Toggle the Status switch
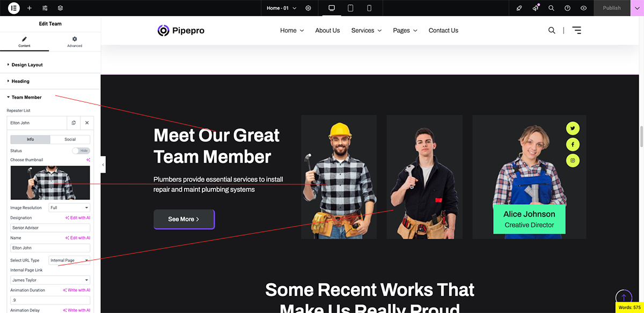The width and height of the screenshot is (644, 313). click(x=81, y=151)
